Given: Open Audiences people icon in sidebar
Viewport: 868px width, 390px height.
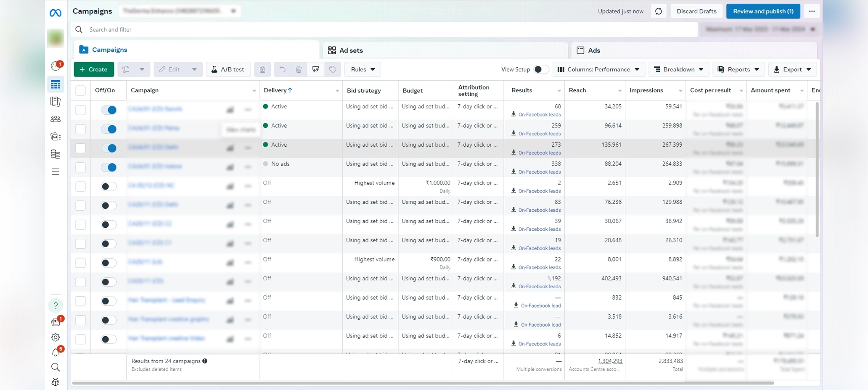Looking at the screenshot, I should tap(56, 119).
